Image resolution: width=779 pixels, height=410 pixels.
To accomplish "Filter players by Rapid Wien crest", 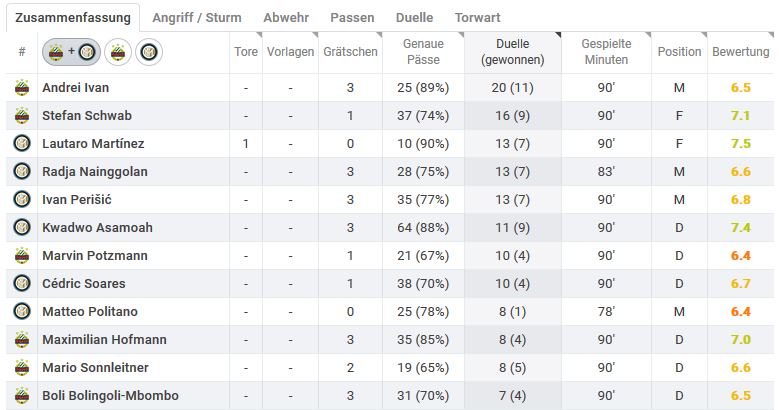I will [118, 52].
